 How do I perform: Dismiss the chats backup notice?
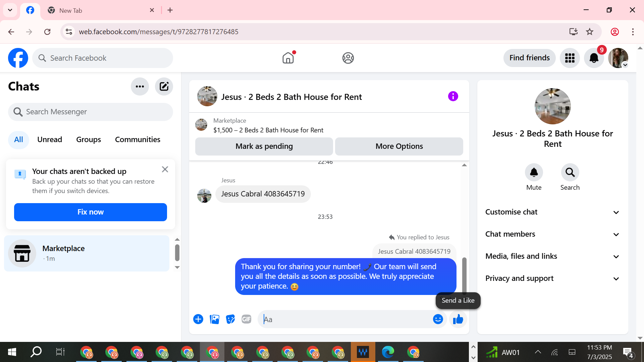pyautogui.click(x=165, y=169)
